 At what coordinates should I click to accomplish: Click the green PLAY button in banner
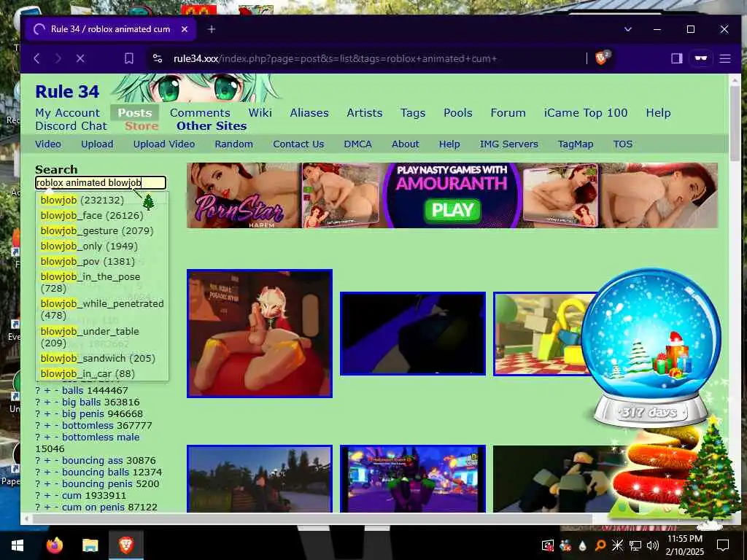tap(452, 210)
